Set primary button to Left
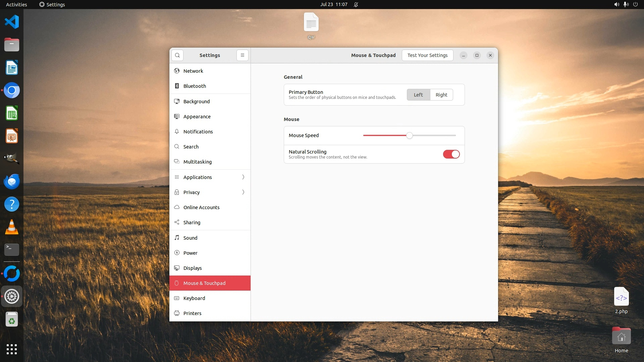Image resolution: width=644 pixels, height=362 pixels. click(x=418, y=95)
